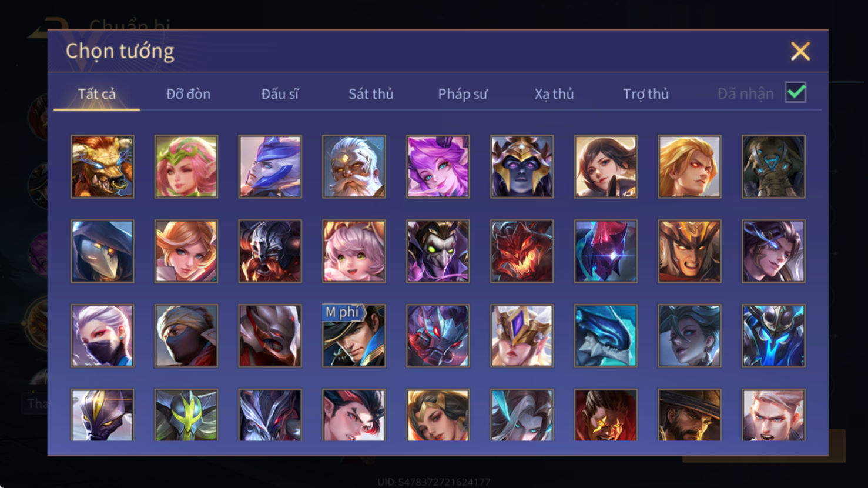The height and width of the screenshot is (488, 868).
Task: Pick the cowboy-hat bearded hero
Action: (x=689, y=415)
